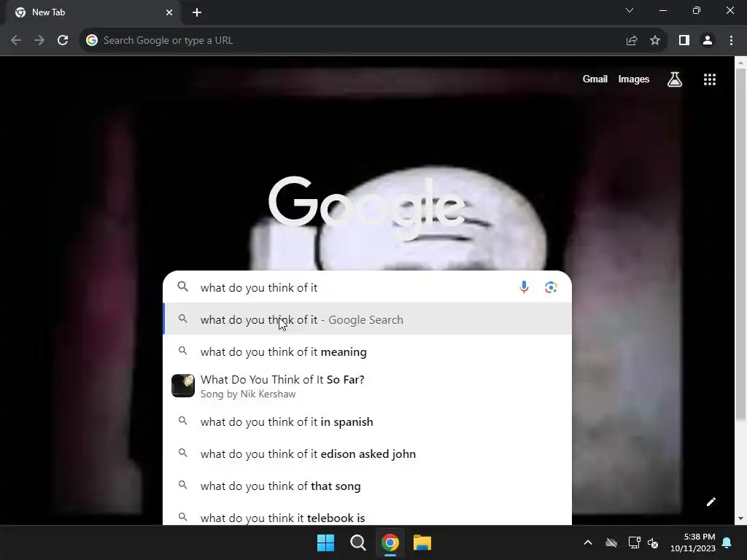This screenshot has width=747, height=560.
Task: Click the Google search box text
Action: pyautogui.click(x=259, y=287)
